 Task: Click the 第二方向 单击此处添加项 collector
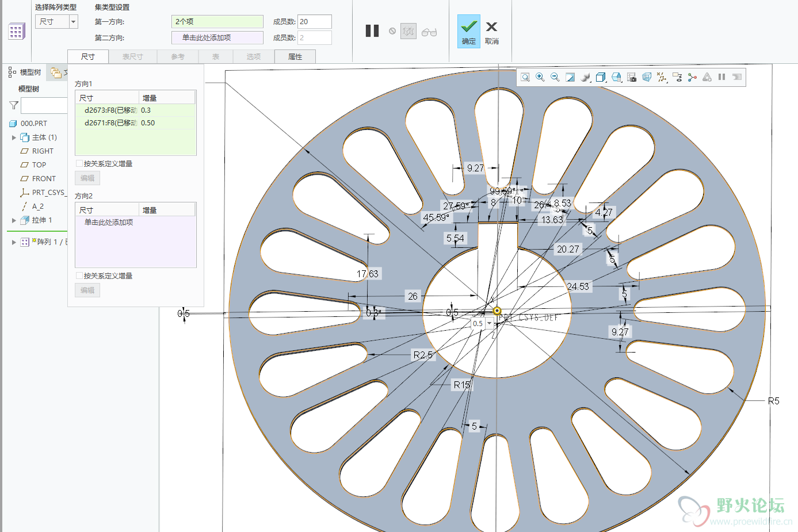click(217, 38)
